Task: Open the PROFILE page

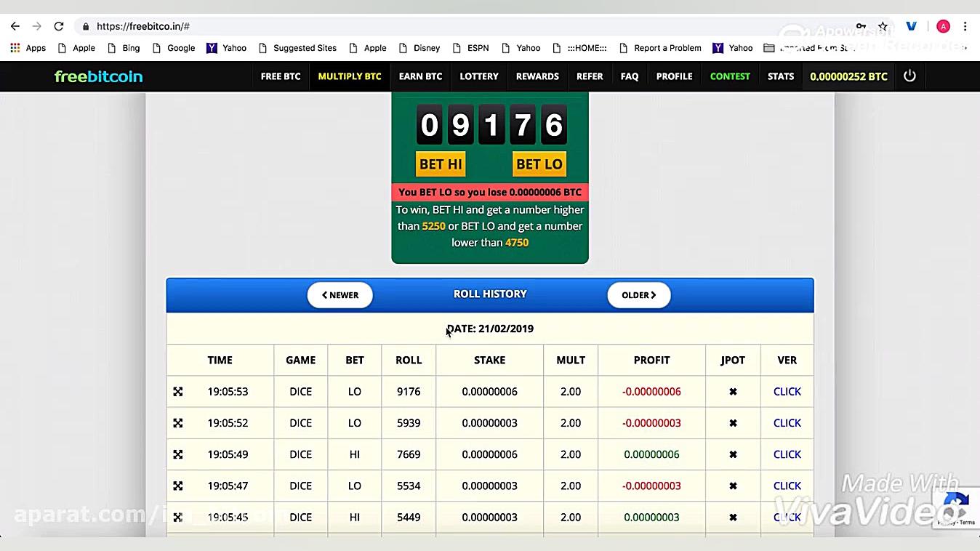Action: pyautogui.click(x=674, y=76)
